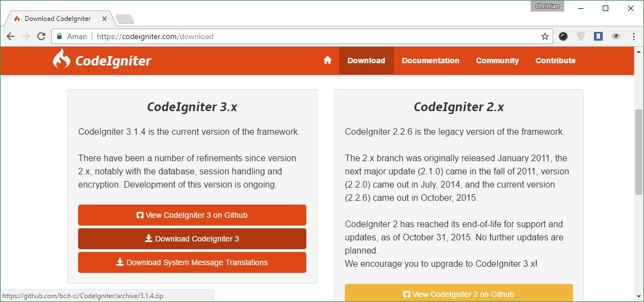Open the Documentation nav item
The height and width of the screenshot is (302, 644).
pos(431,61)
